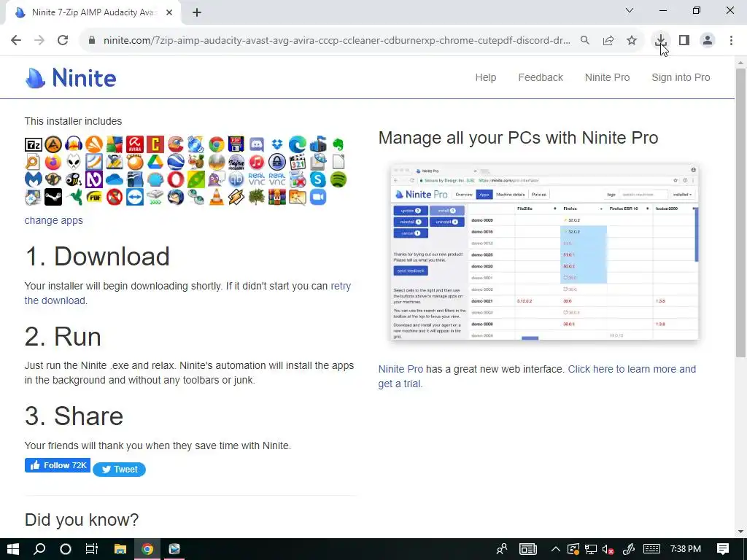Click the Ninite logo
Image resolution: width=747 pixels, height=560 pixels.
(x=71, y=77)
